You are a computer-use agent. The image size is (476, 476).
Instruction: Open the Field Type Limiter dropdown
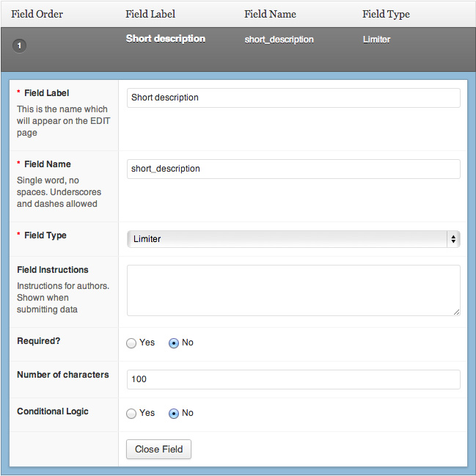coord(293,239)
